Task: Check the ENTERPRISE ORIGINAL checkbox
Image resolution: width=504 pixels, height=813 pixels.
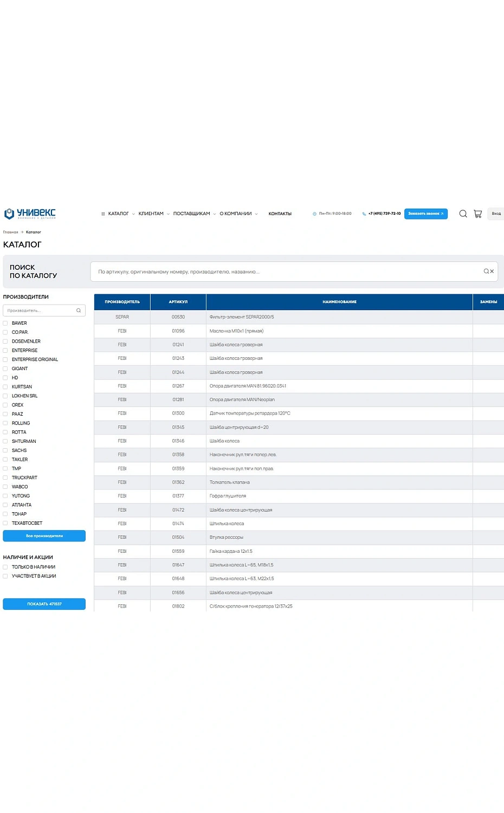Action: pos(5,359)
